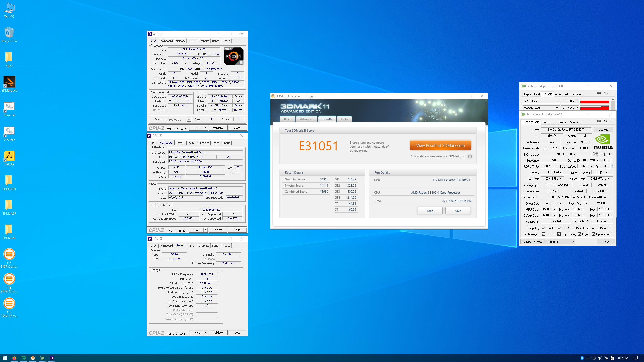Open the NVIDIA GeForce RTX 3060 Ti device dropdown
Image resolution: width=644 pixels, height=362 pixels.
point(547,242)
